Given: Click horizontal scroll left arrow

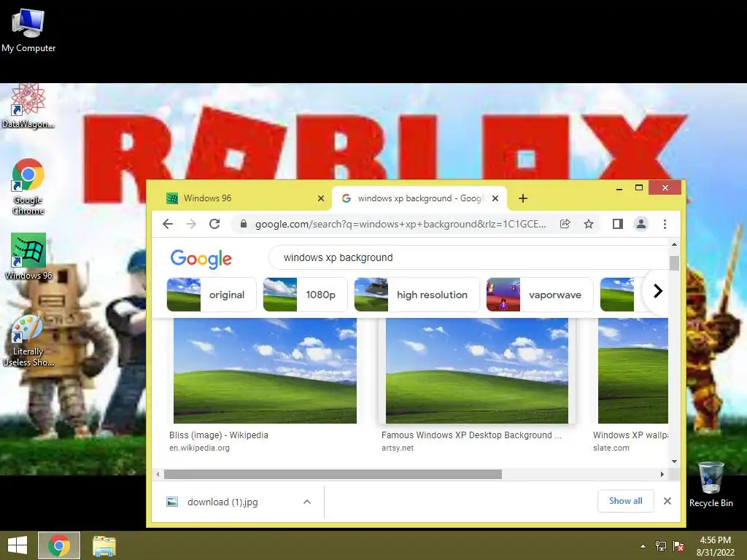Looking at the screenshot, I should pyautogui.click(x=158, y=474).
